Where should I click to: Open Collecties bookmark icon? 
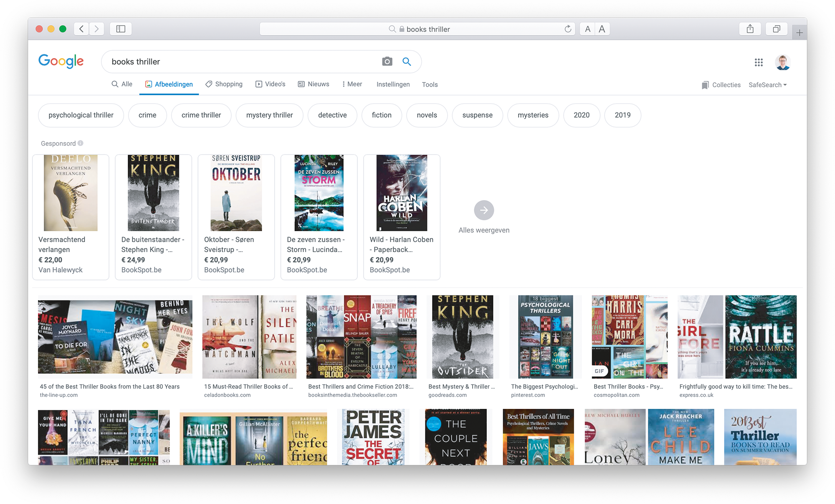click(x=705, y=85)
